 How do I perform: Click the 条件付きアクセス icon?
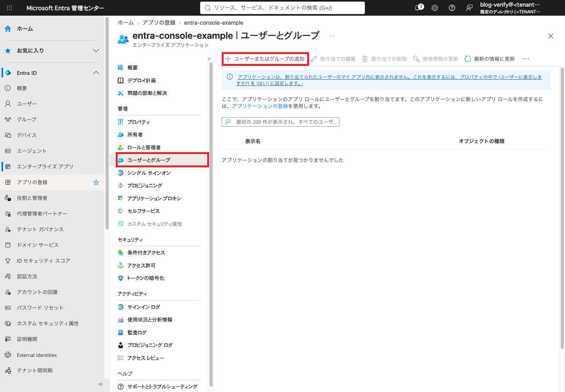point(121,253)
